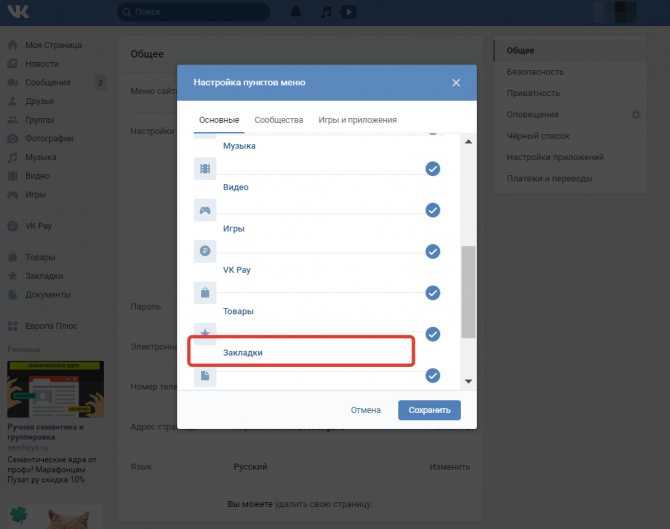670x529 pixels.
Task: Click the VK Pay coin icon in the dialog list
Action: (x=205, y=251)
